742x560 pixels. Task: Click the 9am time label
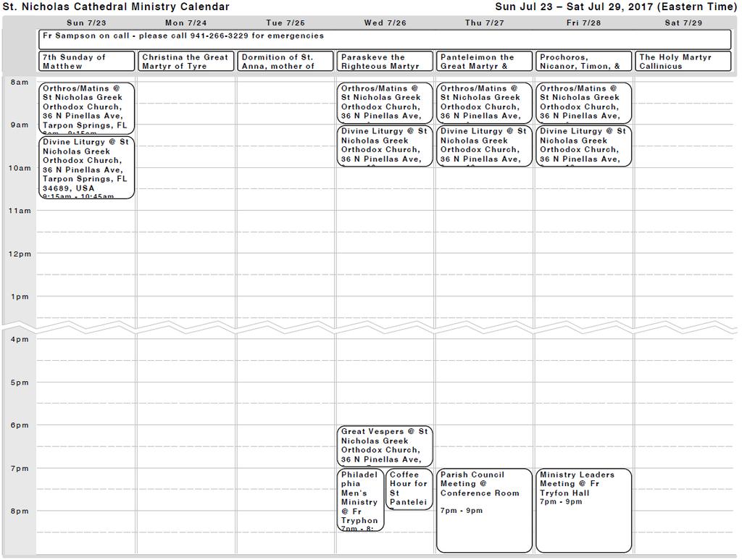click(x=20, y=125)
